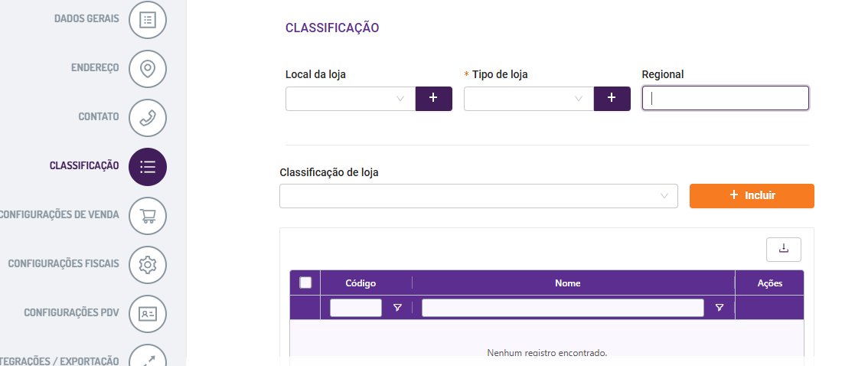Viewport: 868px width, 366px height.
Task: Click the Incluir button
Action: (752, 195)
